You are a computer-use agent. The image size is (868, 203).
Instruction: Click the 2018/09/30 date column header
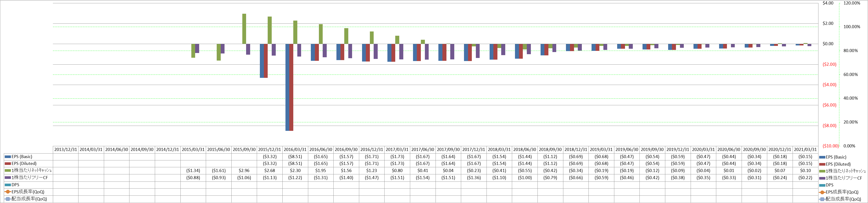pos(550,150)
